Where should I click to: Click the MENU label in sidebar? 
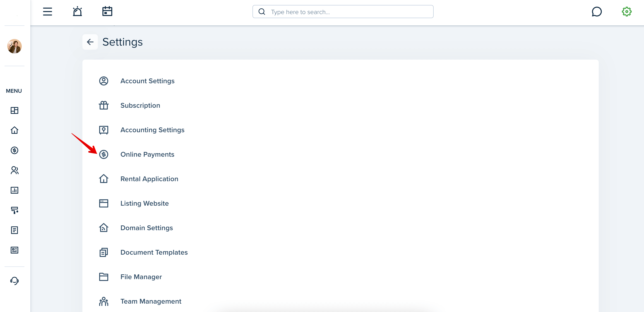(14, 91)
